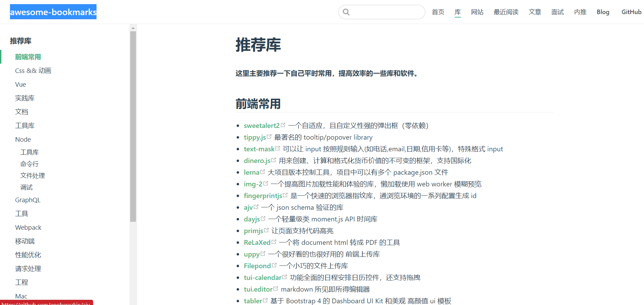Screen dimensions: 644x305
Task: Click external-link icon after tippy.js
Action: click(269, 137)
